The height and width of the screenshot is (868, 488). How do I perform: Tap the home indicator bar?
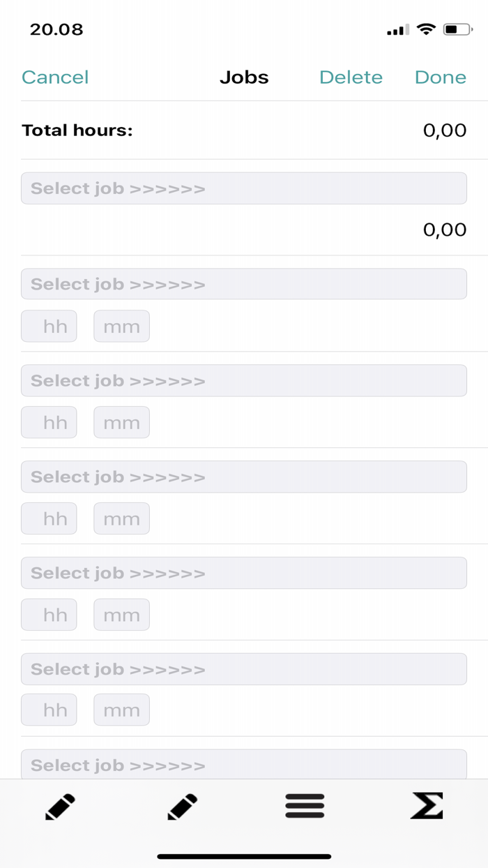point(244,855)
